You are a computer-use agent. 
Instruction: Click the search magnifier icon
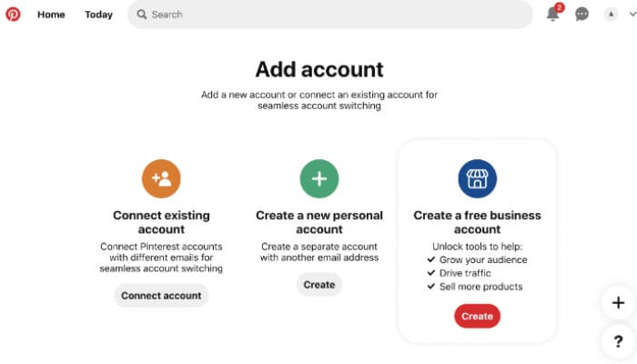pos(141,15)
